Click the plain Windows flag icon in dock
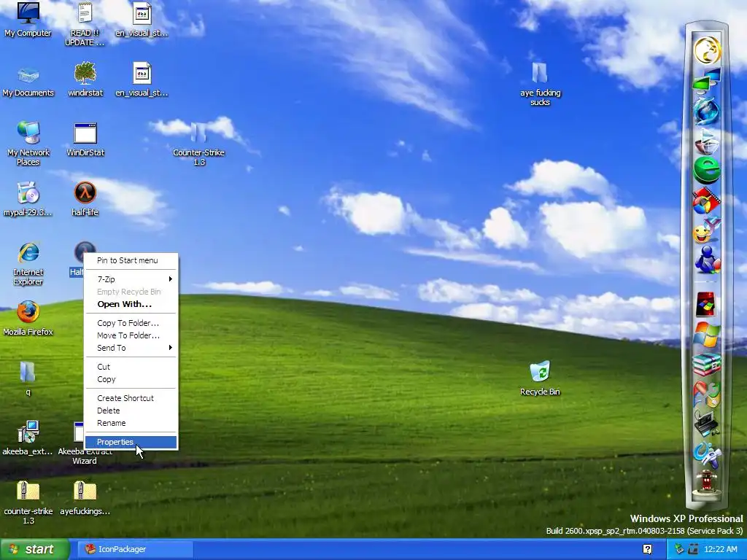 [707, 334]
